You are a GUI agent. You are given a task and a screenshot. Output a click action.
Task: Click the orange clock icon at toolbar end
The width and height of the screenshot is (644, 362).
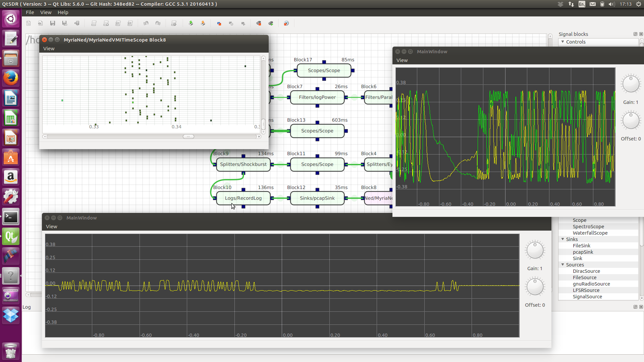(286, 23)
